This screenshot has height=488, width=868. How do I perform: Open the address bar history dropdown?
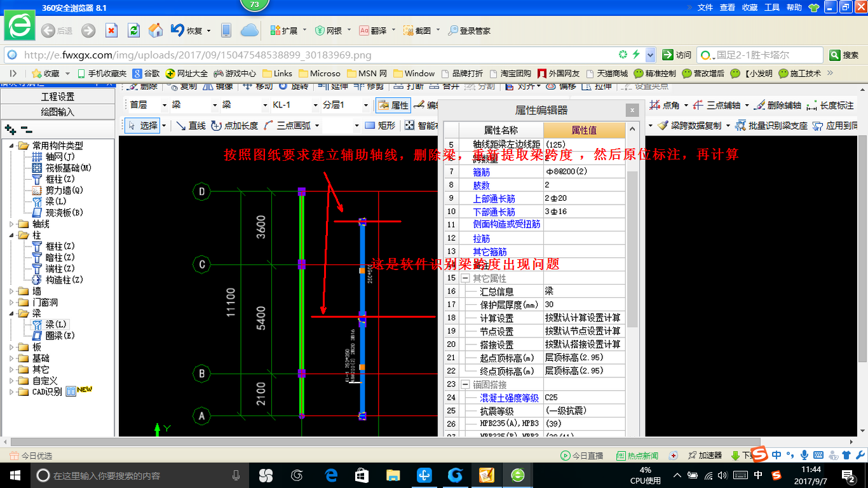(x=651, y=55)
